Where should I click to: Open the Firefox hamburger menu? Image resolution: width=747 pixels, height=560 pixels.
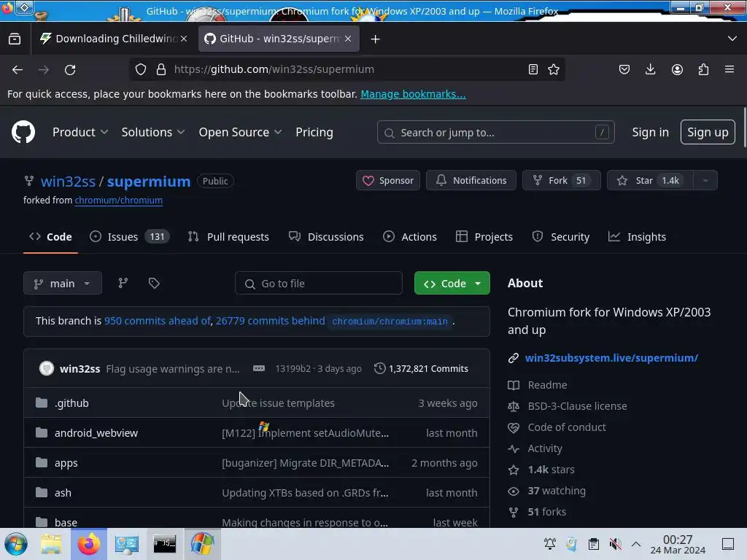(729, 69)
